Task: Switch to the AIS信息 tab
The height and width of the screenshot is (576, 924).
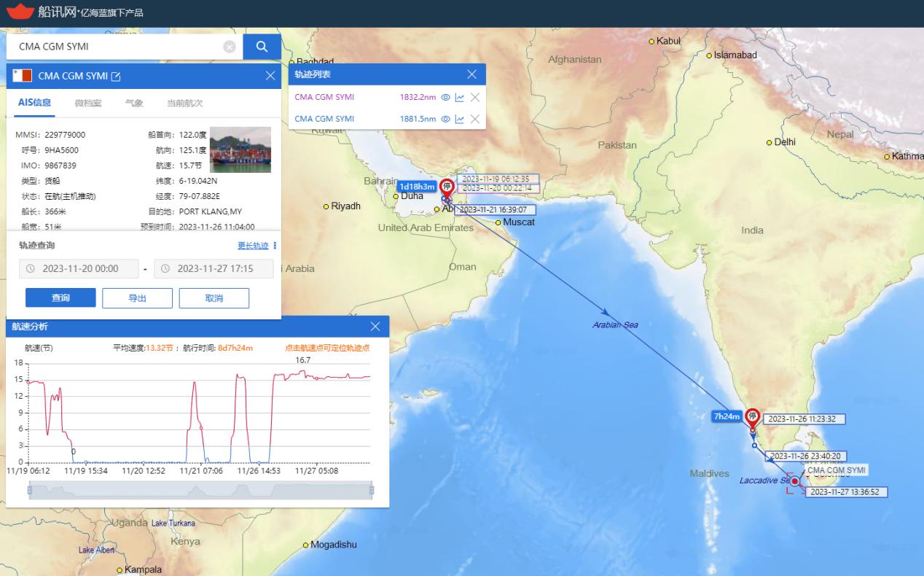Action: [34, 103]
